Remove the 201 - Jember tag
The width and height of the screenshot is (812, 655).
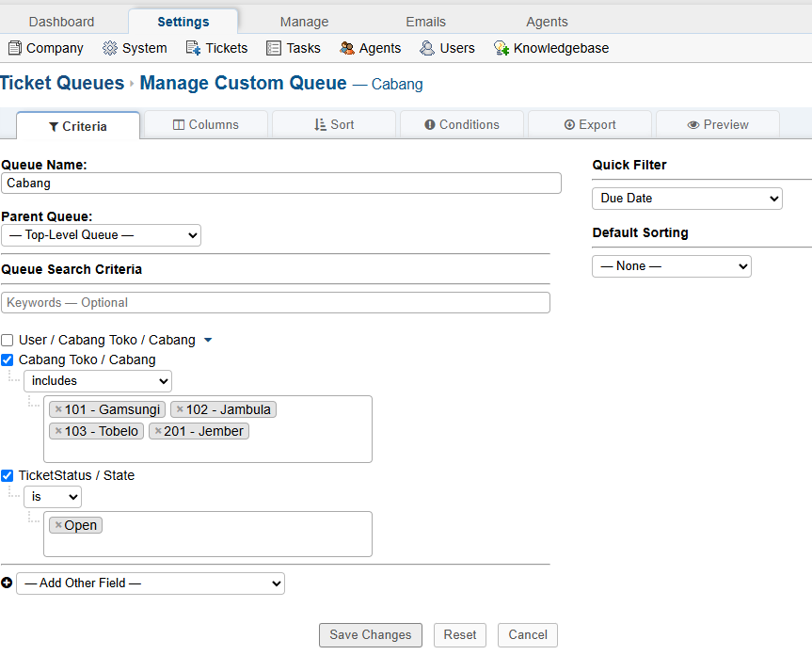(158, 432)
